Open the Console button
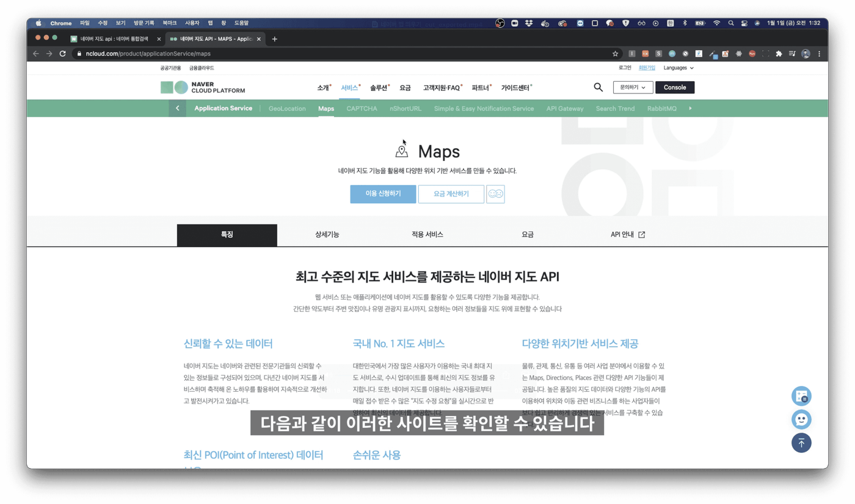This screenshot has height=504, width=855. pos(675,87)
